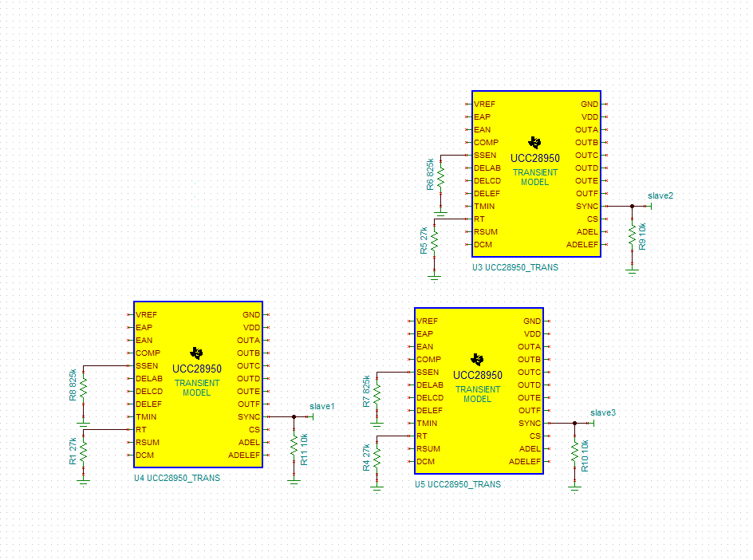Click the junction dot on U5 SYNC wire
The width and height of the screenshot is (753, 560).
(574, 423)
